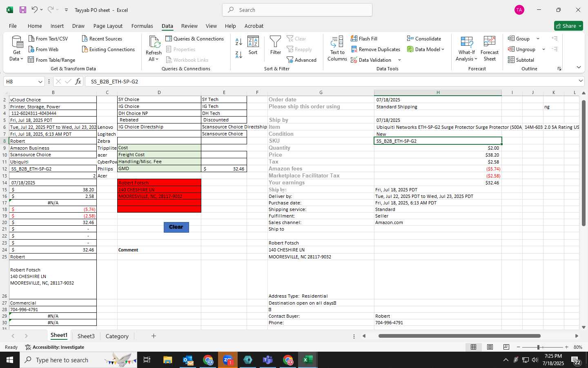This screenshot has height=368, width=588.
Task: Expand the formula bar
Action: [581, 81]
